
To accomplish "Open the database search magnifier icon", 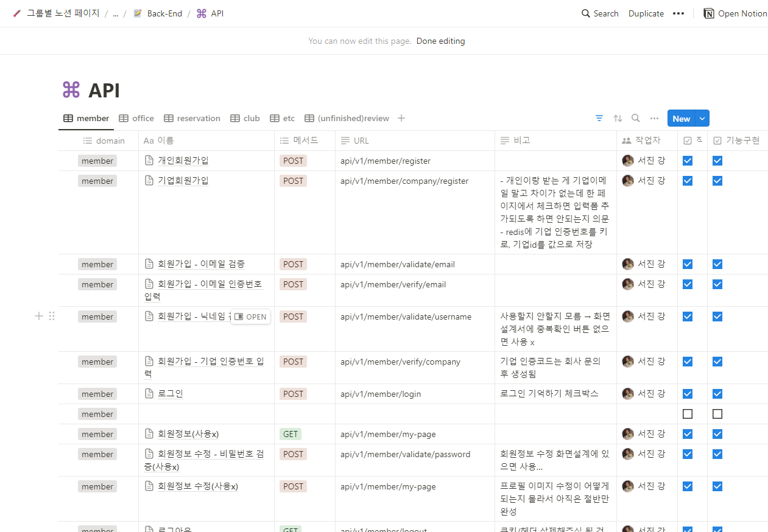I will coord(635,117).
